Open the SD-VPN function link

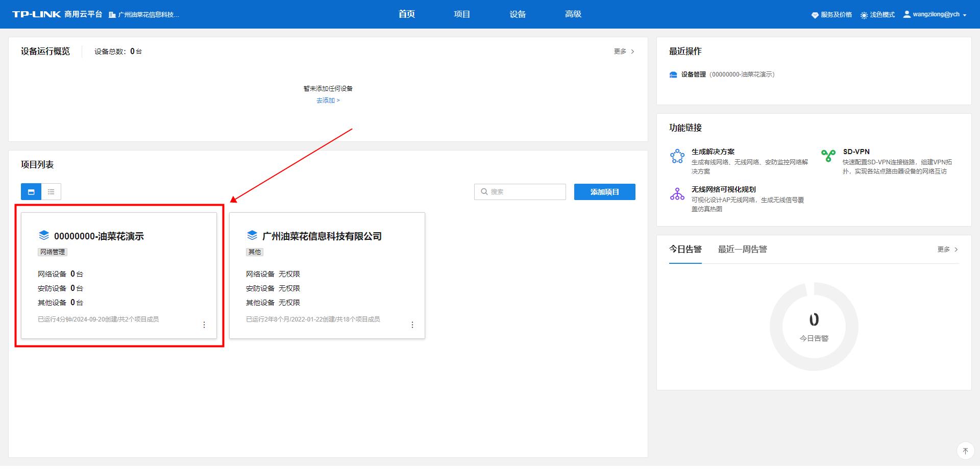point(856,152)
